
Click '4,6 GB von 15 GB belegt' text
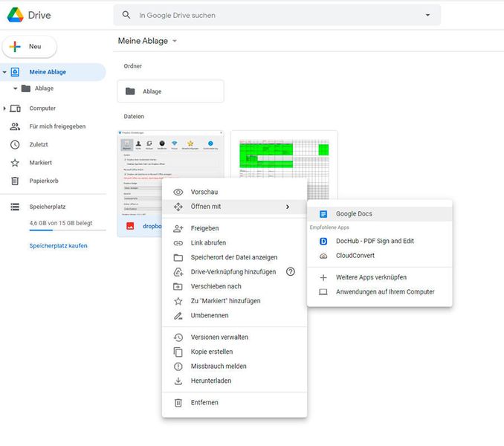pyautogui.click(x=61, y=223)
